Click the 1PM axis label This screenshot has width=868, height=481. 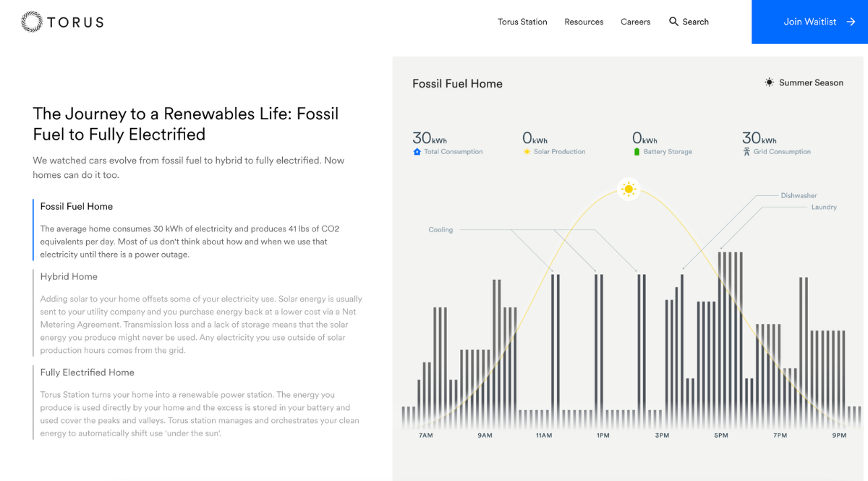(603, 435)
